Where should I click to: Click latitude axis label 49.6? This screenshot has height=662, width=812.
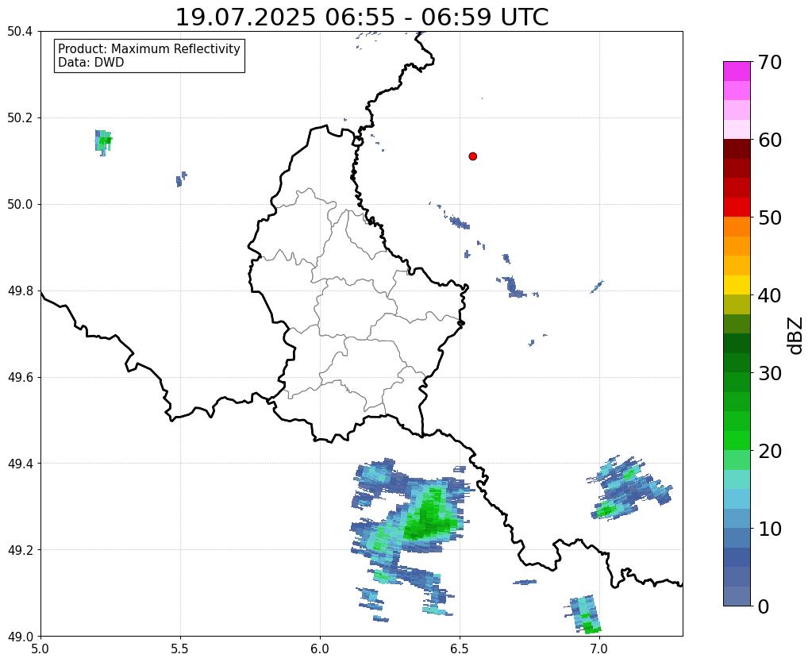pos(20,378)
